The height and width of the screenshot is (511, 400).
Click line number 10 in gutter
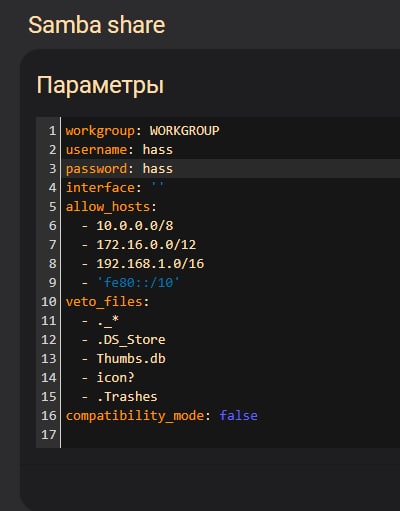click(x=49, y=302)
